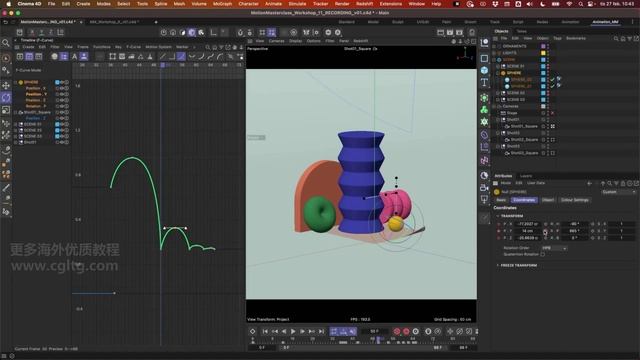This screenshot has width=640, height=360.
Task: Click the Autokeying red button
Action: 406,331
